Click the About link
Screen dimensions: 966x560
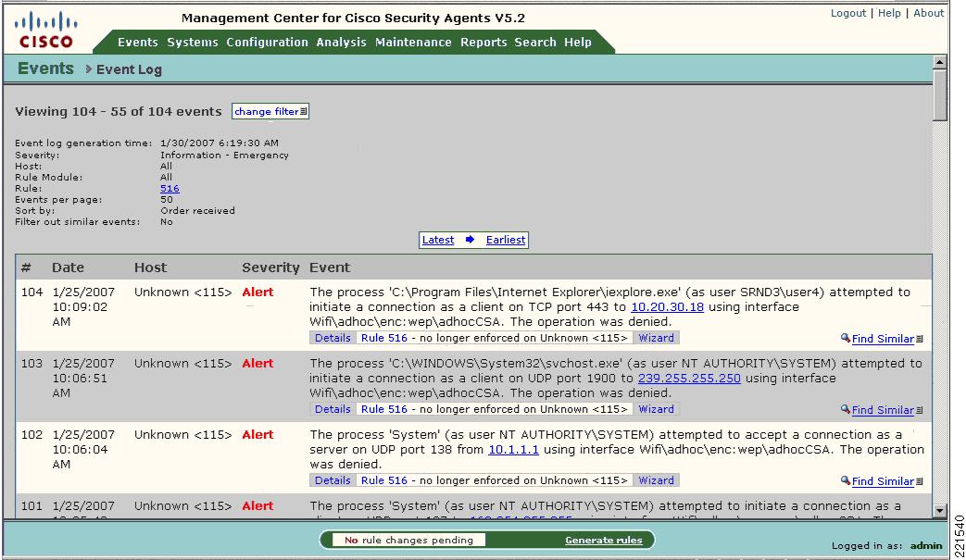point(928,13)
